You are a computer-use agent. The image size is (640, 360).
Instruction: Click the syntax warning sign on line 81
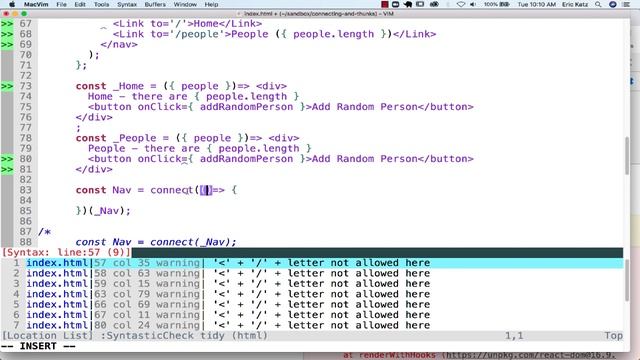point(7,169)
